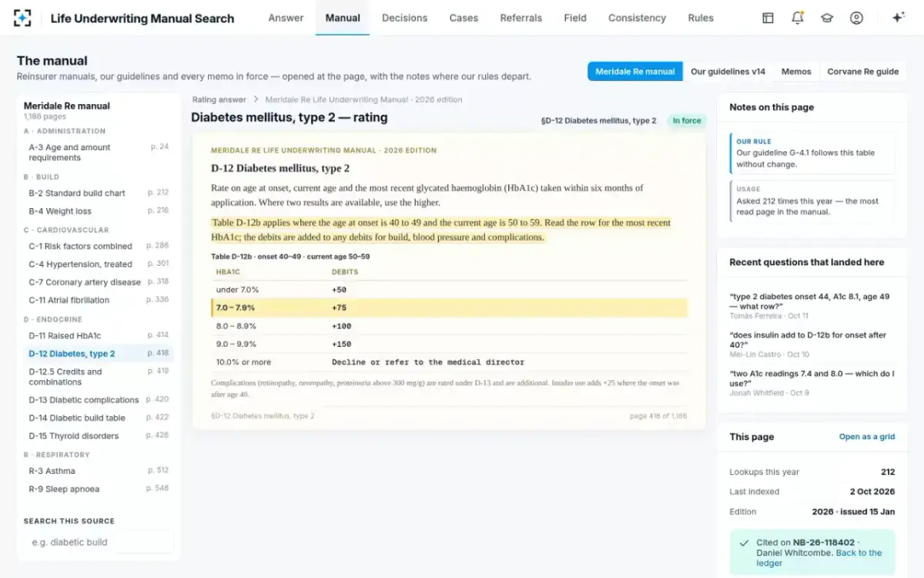924x578 pixels.
Task: Open B-4 Weight loss section
Action: (x=99, y=211)
